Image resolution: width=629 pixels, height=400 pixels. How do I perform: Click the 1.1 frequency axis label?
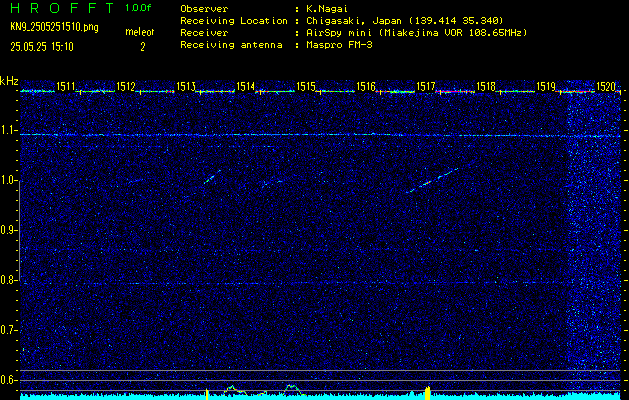point(8,130)
